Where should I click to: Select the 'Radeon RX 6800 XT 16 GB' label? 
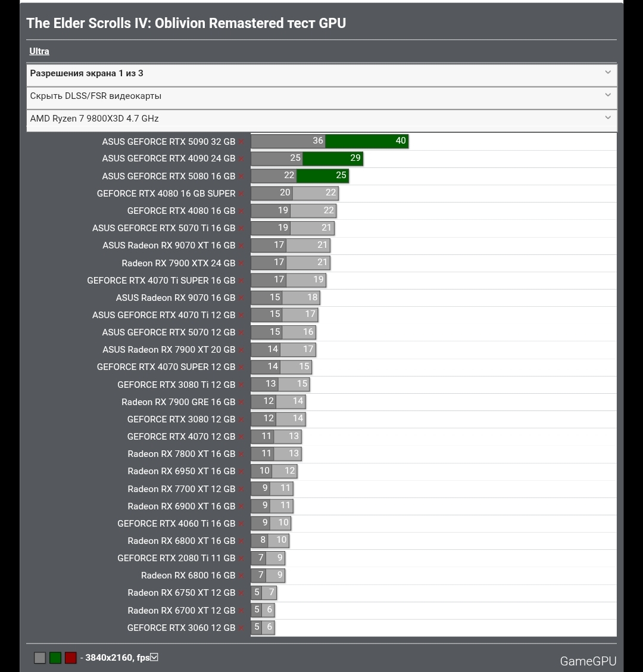tap(182, 542)
